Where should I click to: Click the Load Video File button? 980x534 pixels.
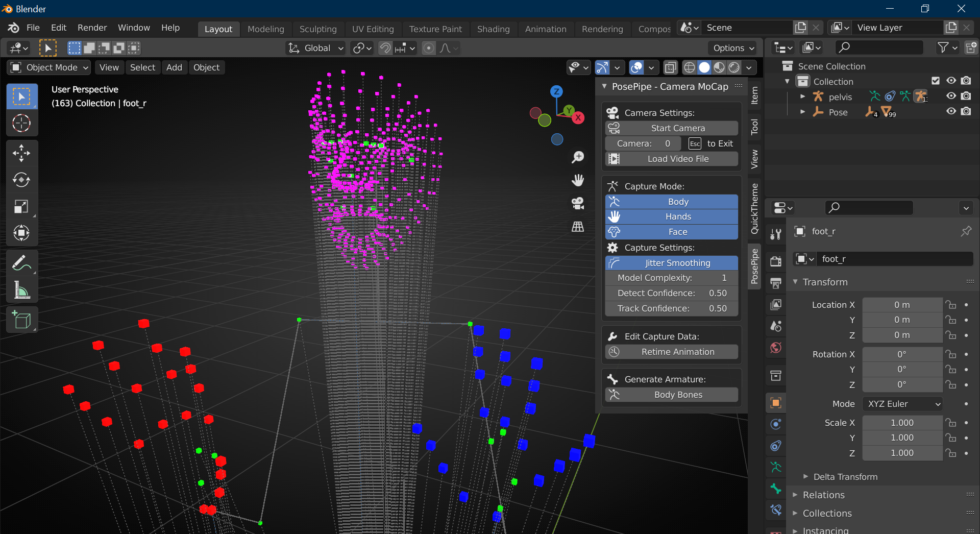tap(671, 159)
